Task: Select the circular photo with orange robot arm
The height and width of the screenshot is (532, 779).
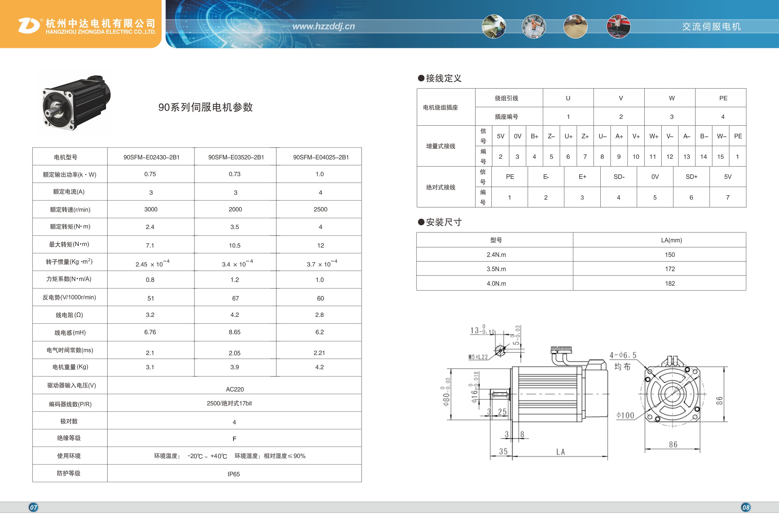Action: click(534, 26)
